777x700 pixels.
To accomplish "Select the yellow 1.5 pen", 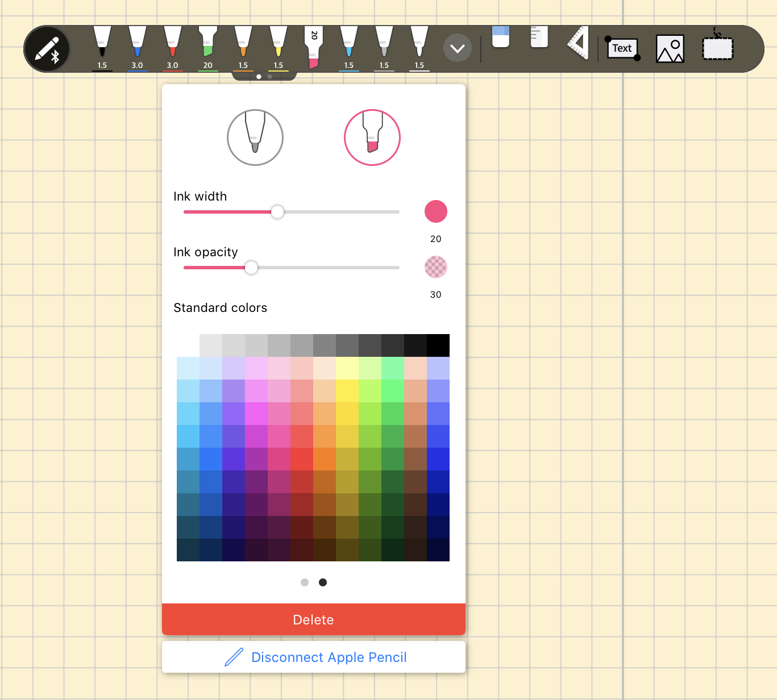I will (x=279, y=48).
